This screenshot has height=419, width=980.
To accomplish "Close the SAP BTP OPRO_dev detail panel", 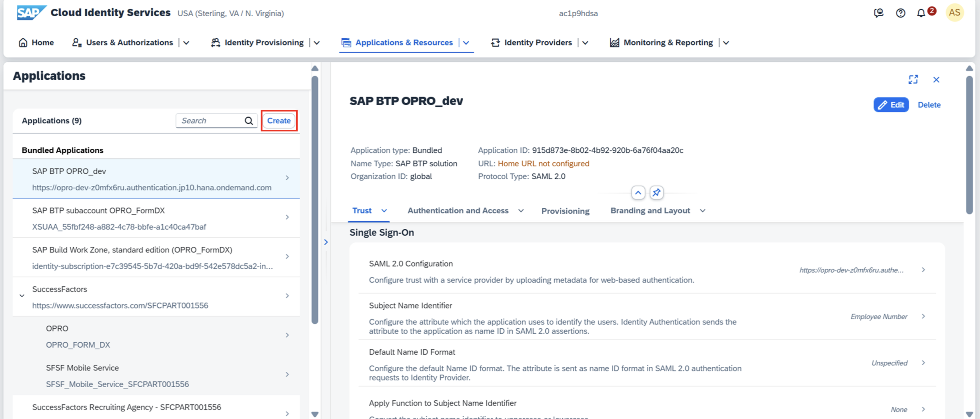I will coord(936,79).
